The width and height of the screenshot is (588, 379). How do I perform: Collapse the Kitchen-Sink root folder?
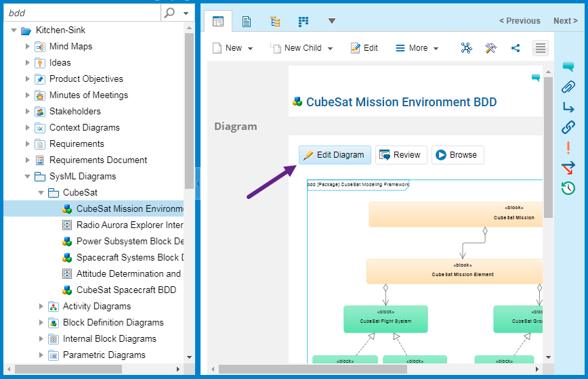coord(14,30)
